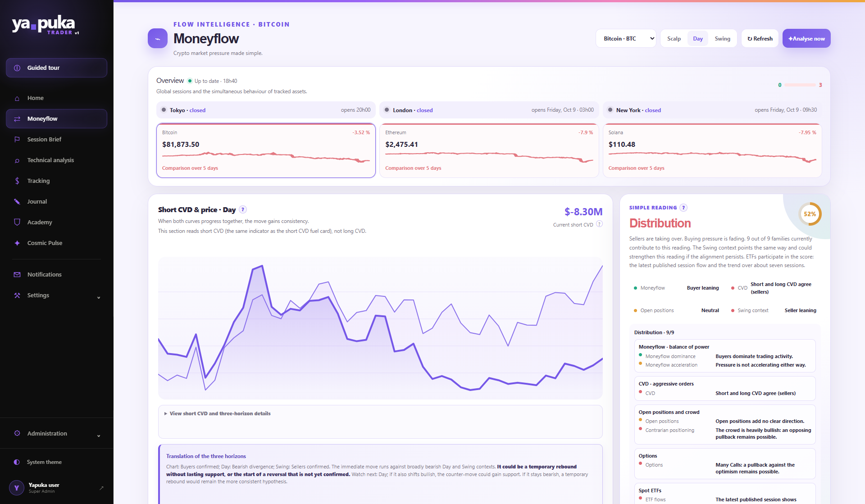Click the Up to date · 18h40 status
This screenshot has width=865, height=504.
pos(213,81)
